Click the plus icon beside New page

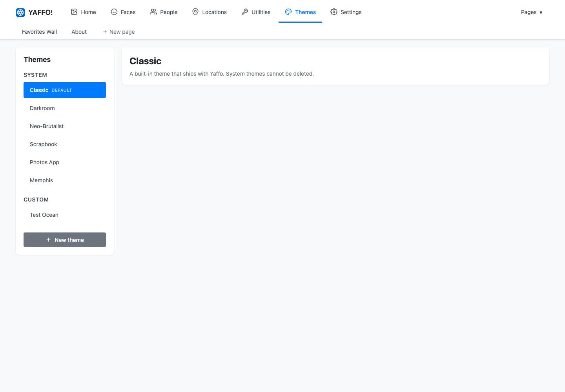coord(105,32)
